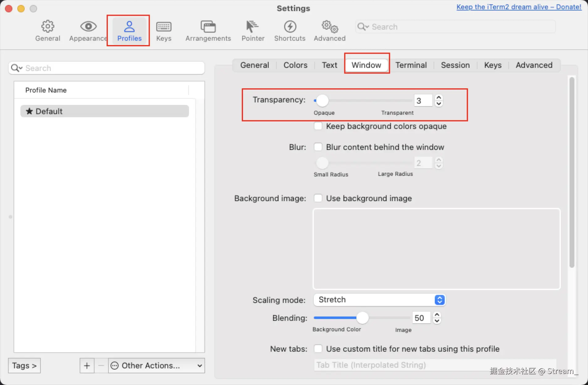
Task: Enable Keep background colors opaque
Action: [318, 126]
